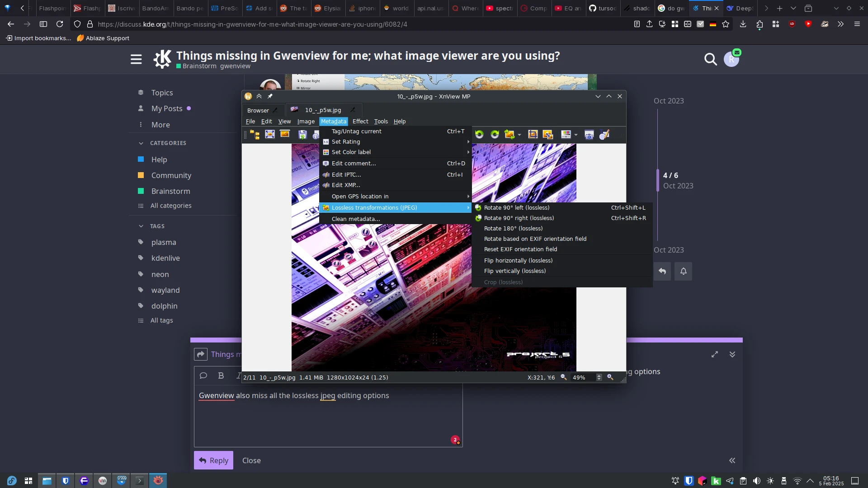Click XnView rotate left toolbar icon
Screen dimensions: 868x488
[x=479, y=134]
